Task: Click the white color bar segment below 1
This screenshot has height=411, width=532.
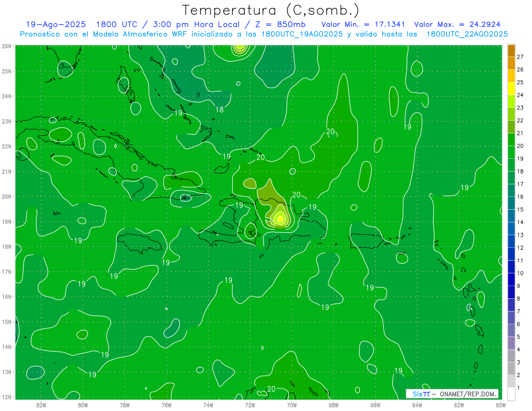Action: 511,394
